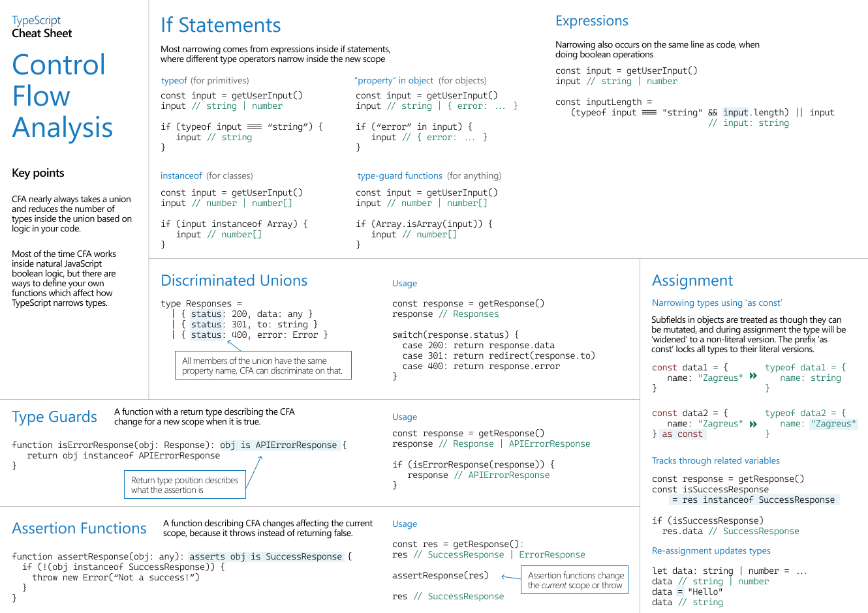Switch to the 'Assertion Functions' section
Viewport: 868px width, 613px height.
point(79,528)
